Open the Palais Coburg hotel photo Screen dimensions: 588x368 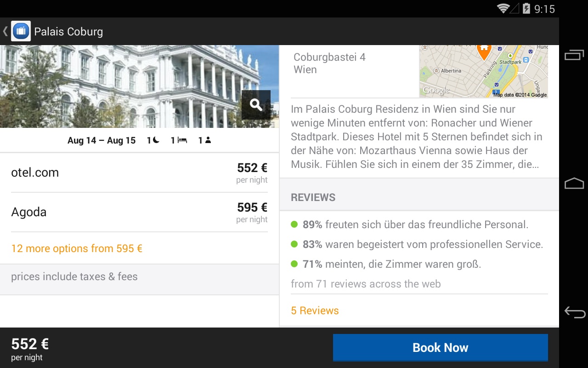pyautogui.click(x=119, y=85)
